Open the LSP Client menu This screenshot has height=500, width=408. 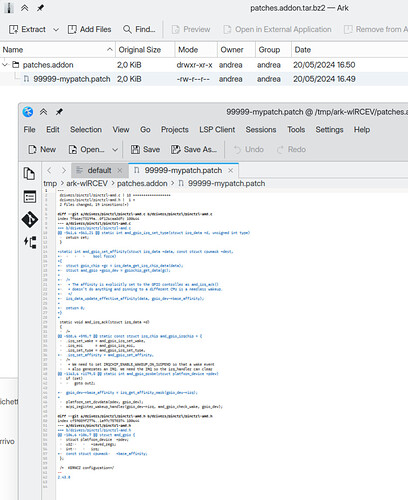tap(217, 130)
